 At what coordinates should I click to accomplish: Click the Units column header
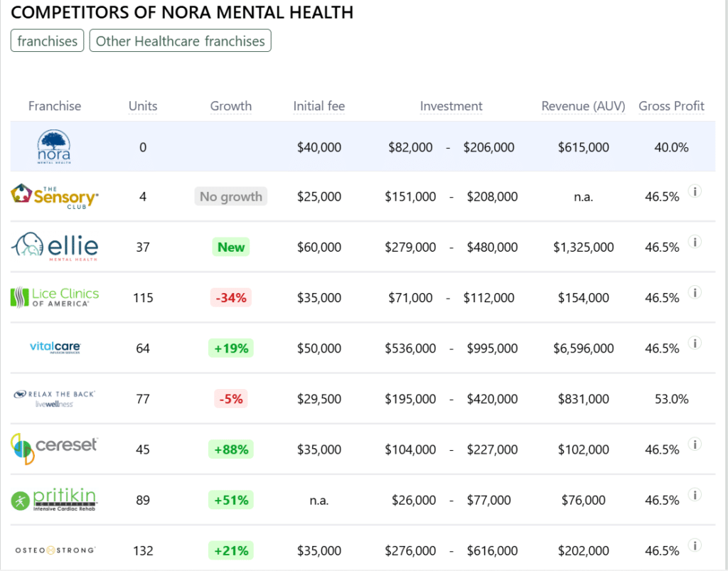pyautogui.click(x=143, y=106)
